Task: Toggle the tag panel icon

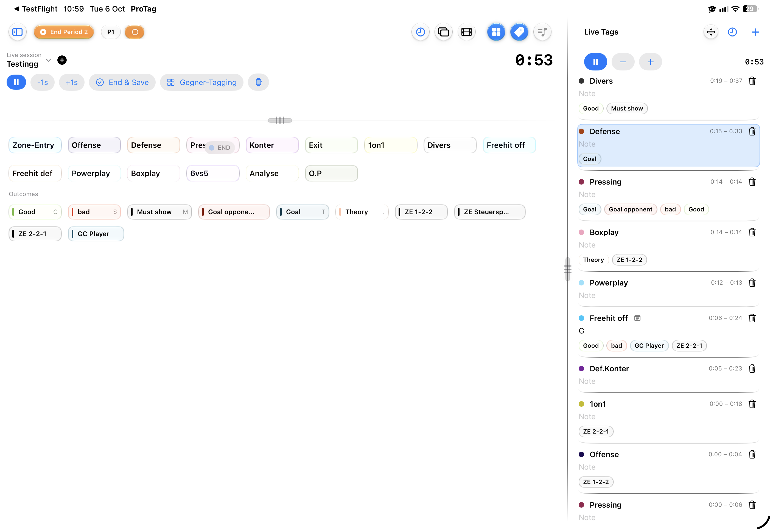Action: pos(519,32)
